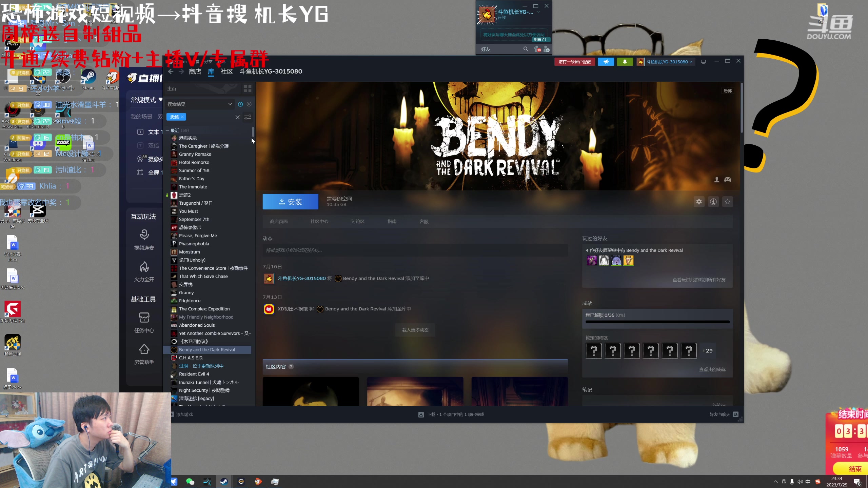
Task: Click the 载入更多动态 button
Action: coord(415,329)
